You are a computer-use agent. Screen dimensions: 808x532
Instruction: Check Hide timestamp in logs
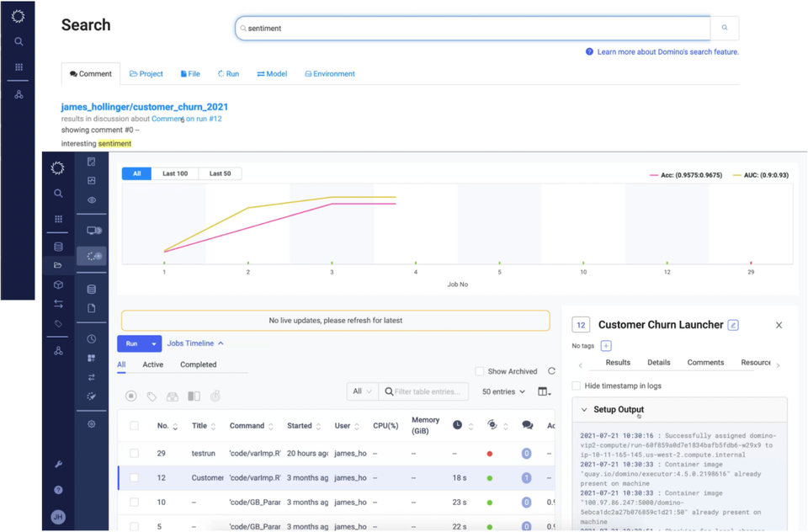click(577, 386)
